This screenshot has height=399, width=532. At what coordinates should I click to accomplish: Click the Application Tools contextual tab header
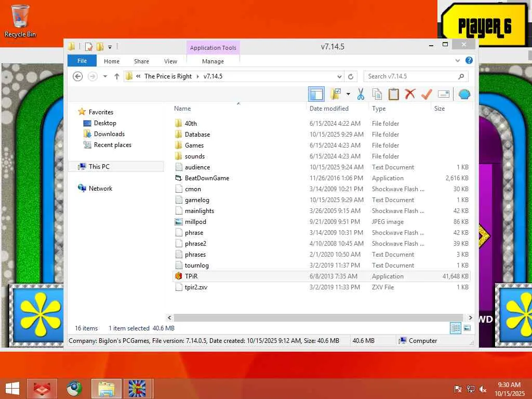(x=213, y=48)
